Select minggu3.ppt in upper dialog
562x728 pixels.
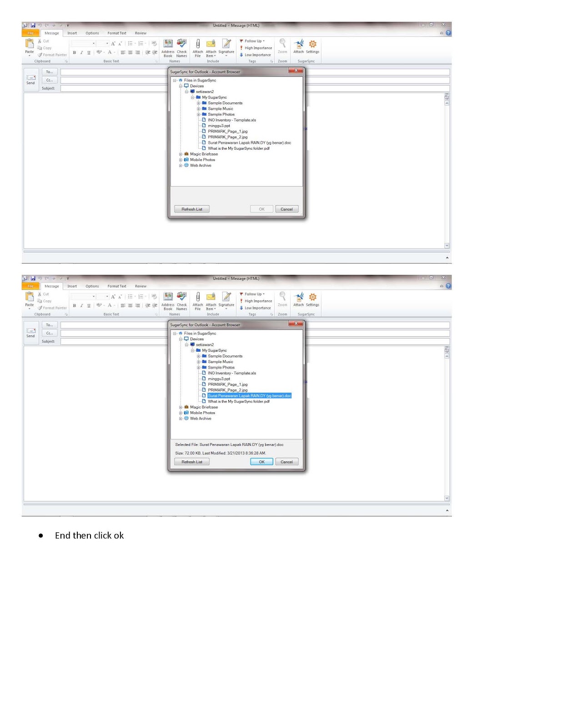(x=219, y=126)
